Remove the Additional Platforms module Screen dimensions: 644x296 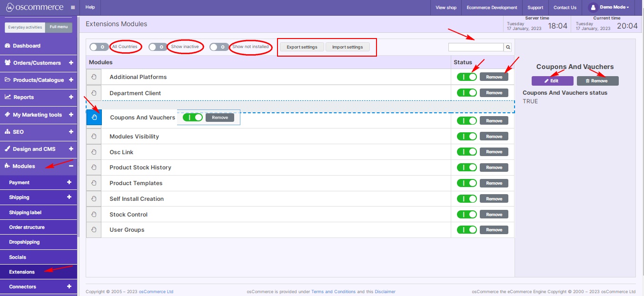pos(494,77)
